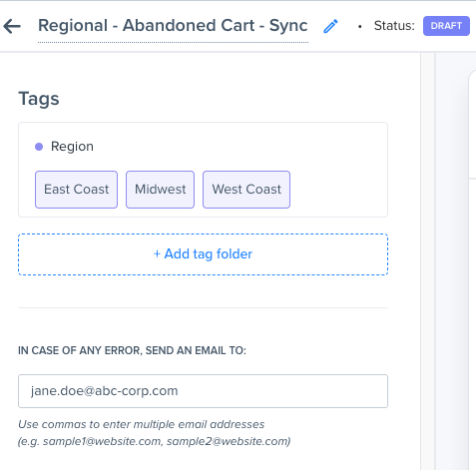
Task: Click the error email instruction label
Action: point(132,350)
